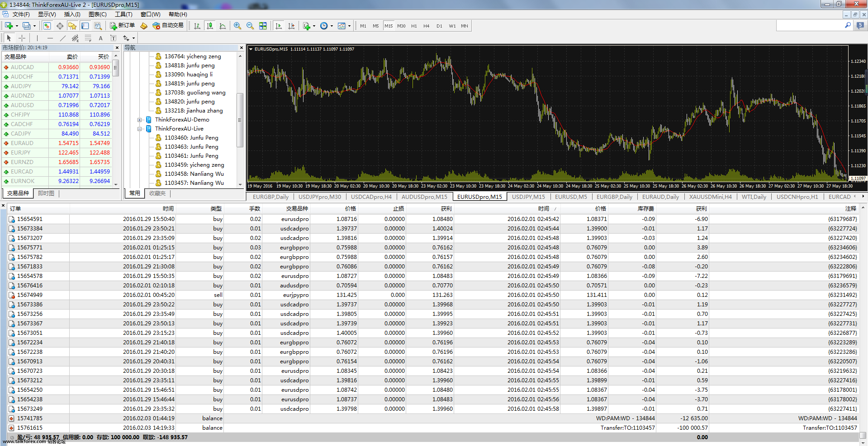
Task: Close the Market Watch panel
Action: pyautogui.click(x=117, y=47)
